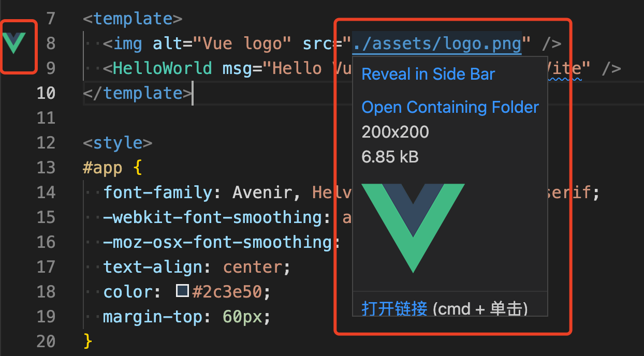This screenshot has height=356, width=644.
Task: Click Reveal in Side Bar link
Action: coord(428,74)
